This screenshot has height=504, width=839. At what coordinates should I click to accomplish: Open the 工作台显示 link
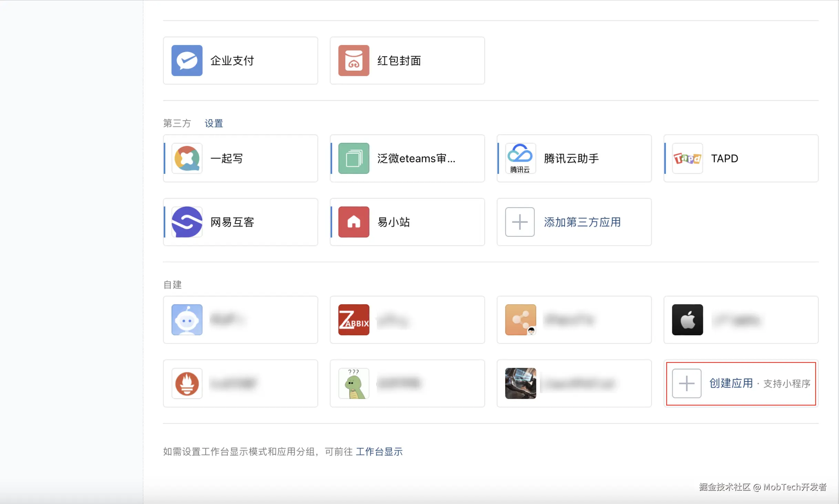click(379, 451)
